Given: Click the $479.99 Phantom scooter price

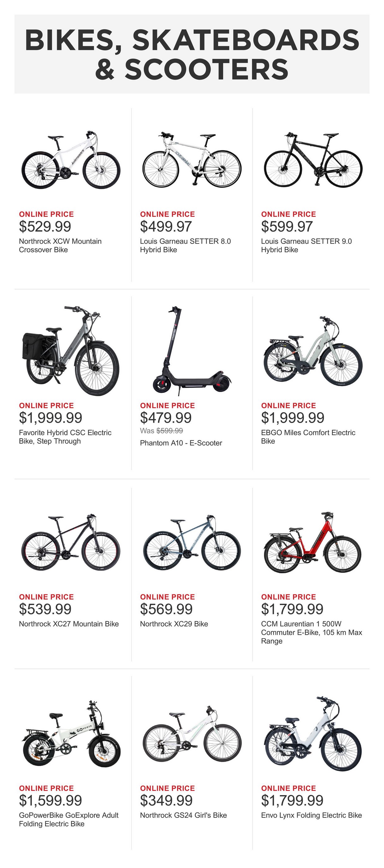Looking at the screenshot, I should click(x=166, y=418).
